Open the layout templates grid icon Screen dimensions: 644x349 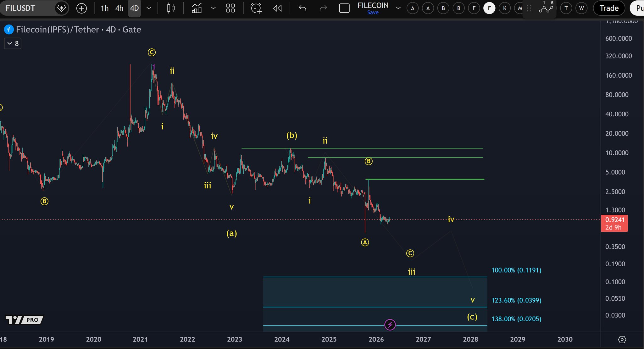pyautogui.click(x=230, y=8)
